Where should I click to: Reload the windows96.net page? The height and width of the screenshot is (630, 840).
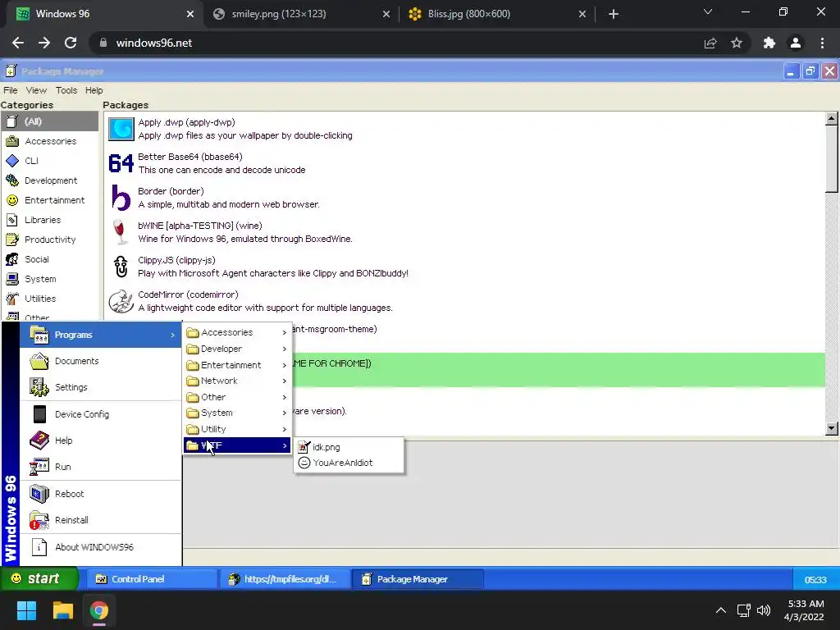coord(71,43)
